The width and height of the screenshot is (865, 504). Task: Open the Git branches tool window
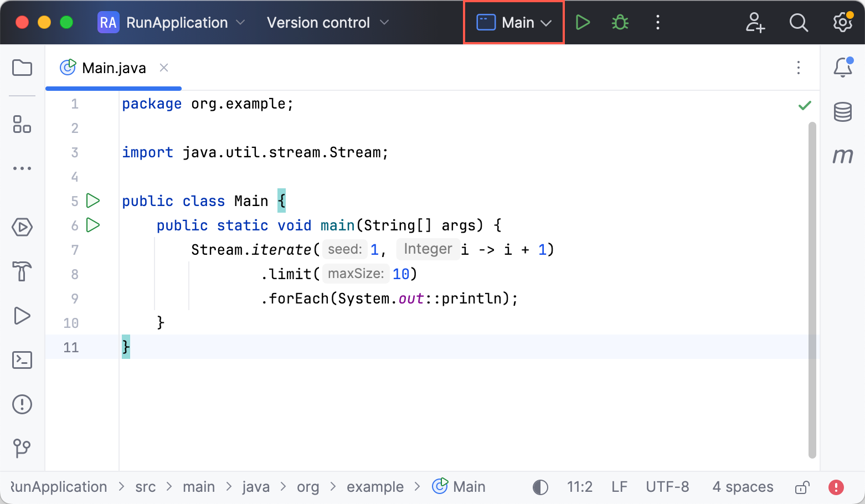[x=22, y=449]
